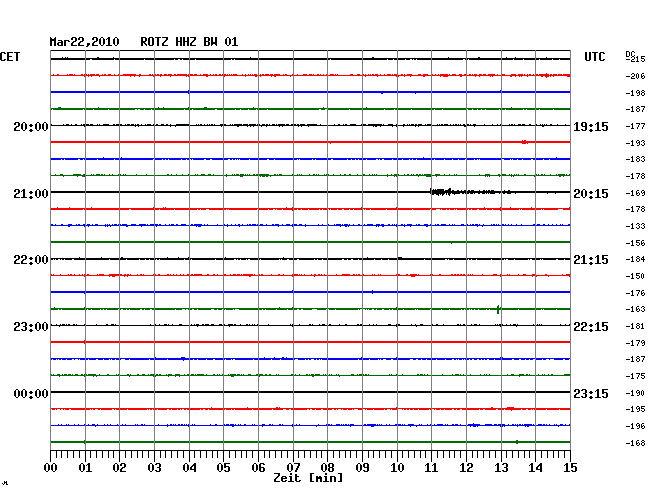Click the "20:00" CET time label
Screen dimensions: 650x494
[31, 126]
